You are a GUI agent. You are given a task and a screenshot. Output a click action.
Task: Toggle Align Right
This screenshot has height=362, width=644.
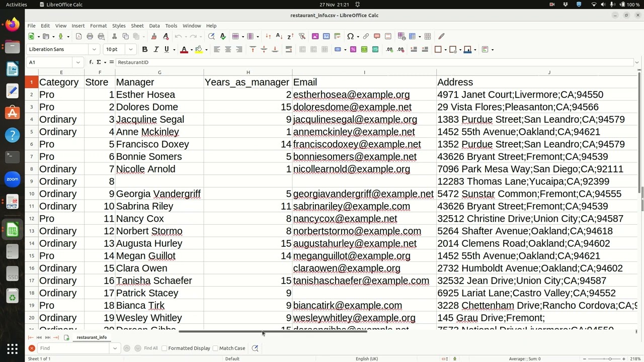tap(239, 49)
